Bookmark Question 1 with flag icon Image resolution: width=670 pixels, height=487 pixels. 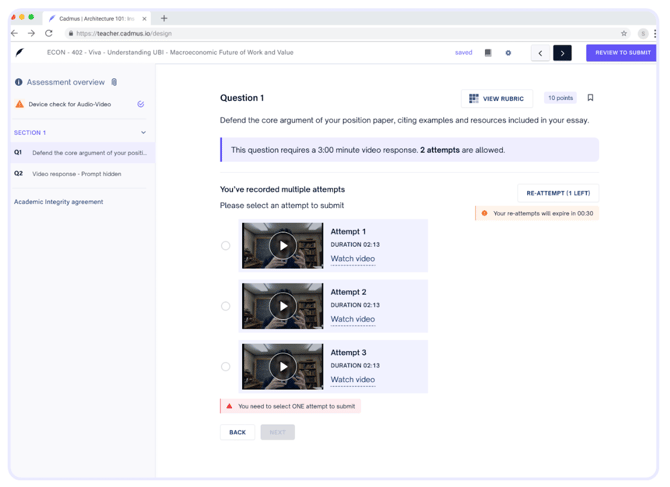590,98
